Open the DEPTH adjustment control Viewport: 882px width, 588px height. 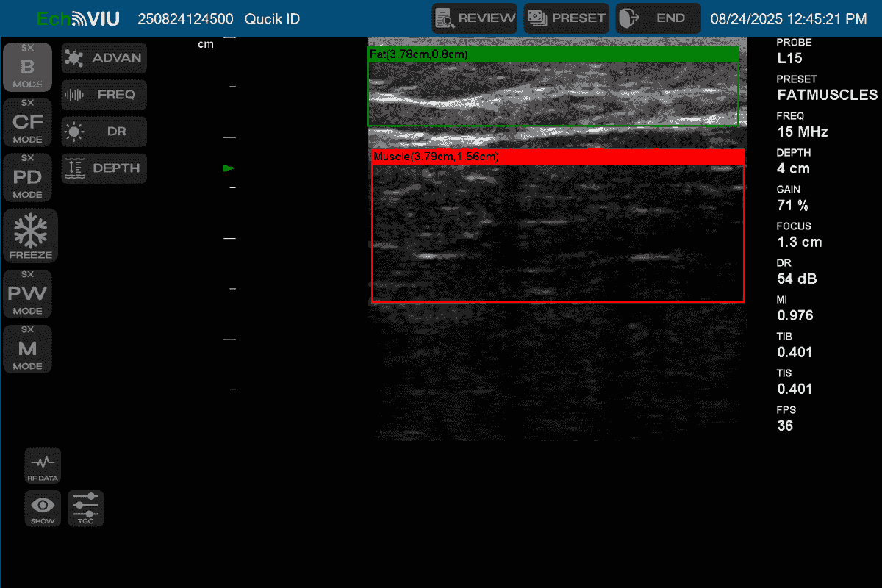[104, 168]
